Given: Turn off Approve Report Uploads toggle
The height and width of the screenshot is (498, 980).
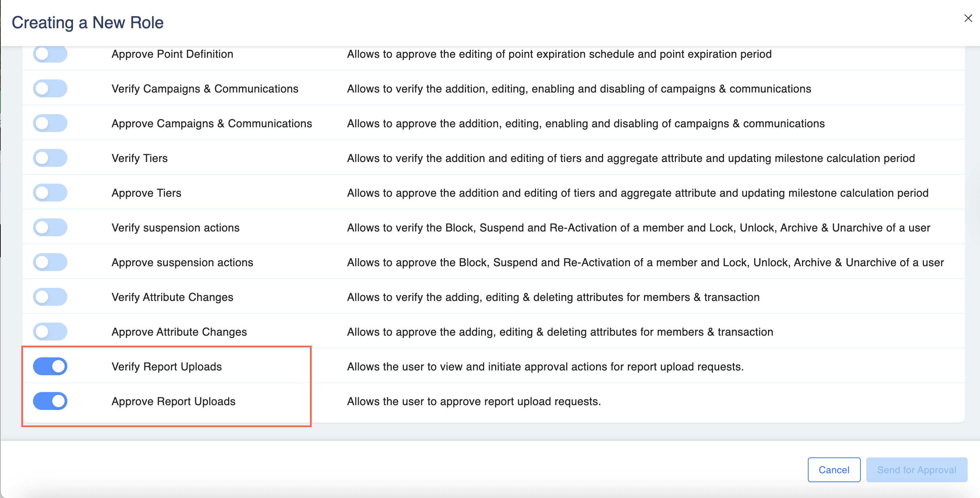Looking at the screenshot, I should (x=50, y=401).
